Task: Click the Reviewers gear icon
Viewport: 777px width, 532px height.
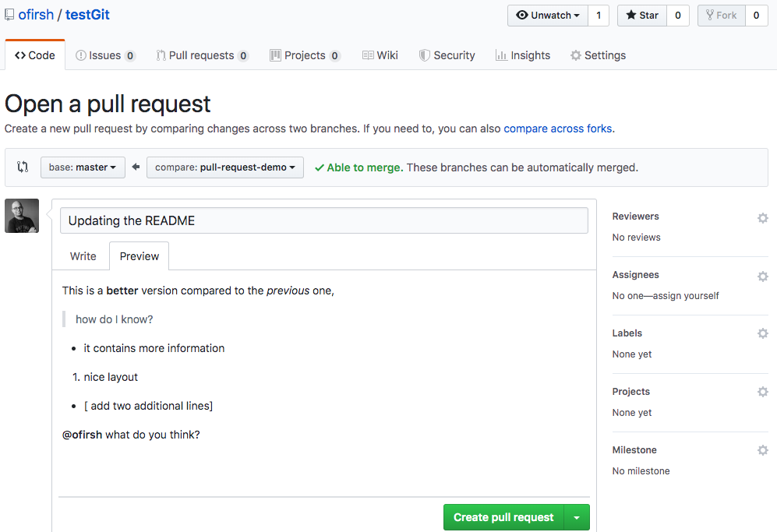Action: click(762, 218)
